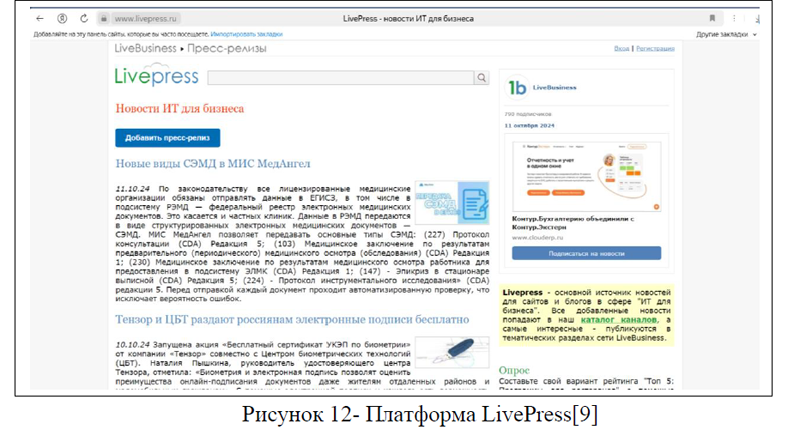The width and height of the screenshot is (800, 442).
Task: Reload the page with the refresh icon
Action: coord(84,18)
